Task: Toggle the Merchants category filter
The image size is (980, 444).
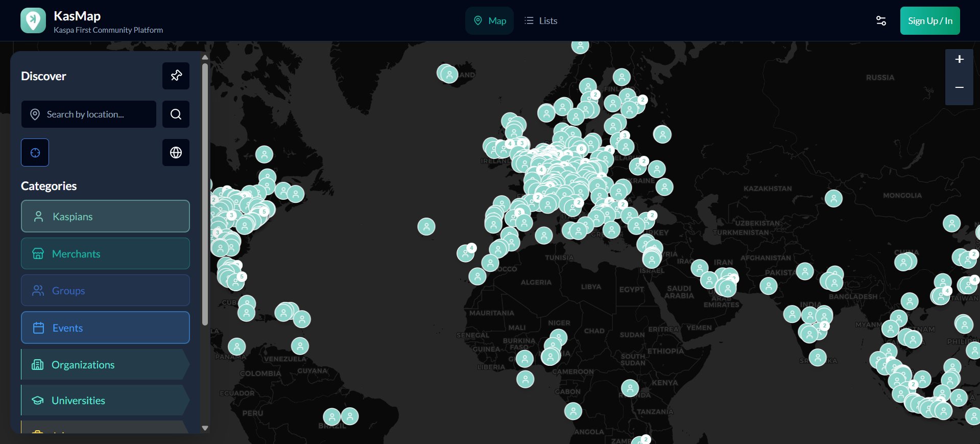Action: tap(105, 253)
